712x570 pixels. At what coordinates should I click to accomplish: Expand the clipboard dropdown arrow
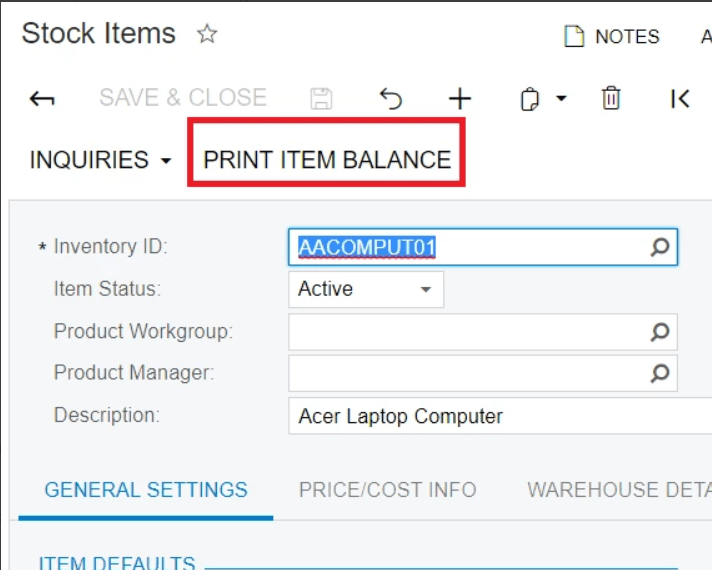pyautogui.click(x=561, y=98)
